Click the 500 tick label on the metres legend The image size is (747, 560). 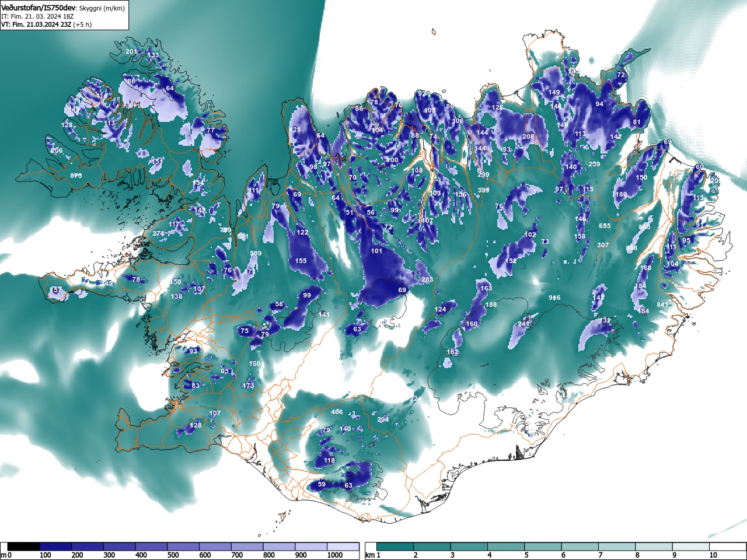[173, 555]
